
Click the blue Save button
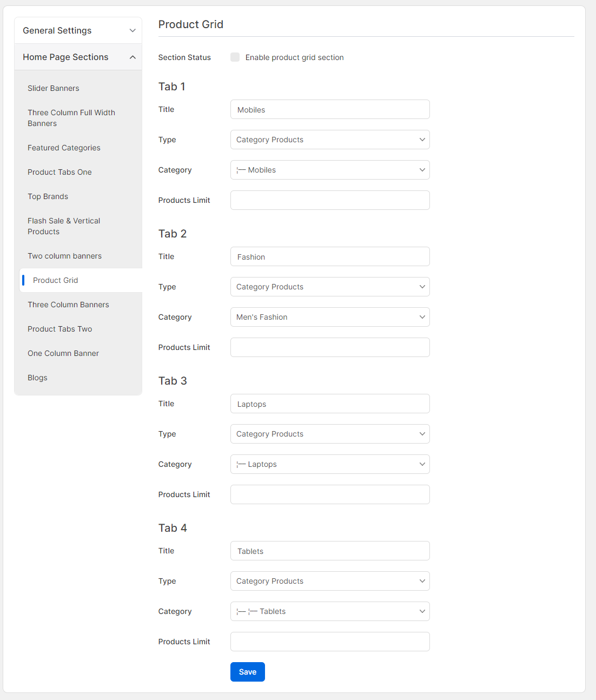(x=248, y=672)
